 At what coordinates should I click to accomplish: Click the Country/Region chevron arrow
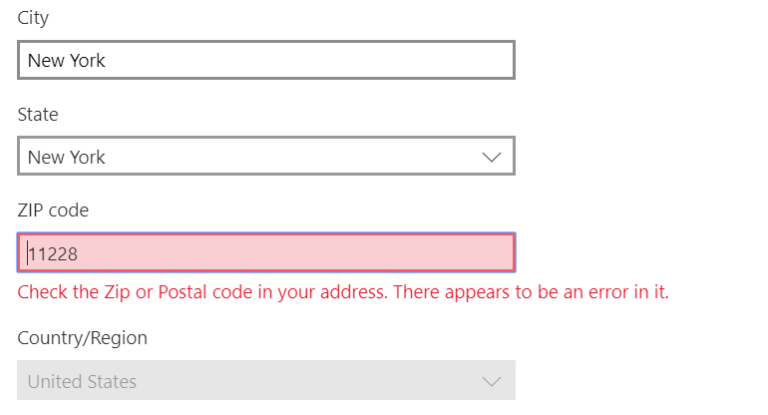(491, 381)
